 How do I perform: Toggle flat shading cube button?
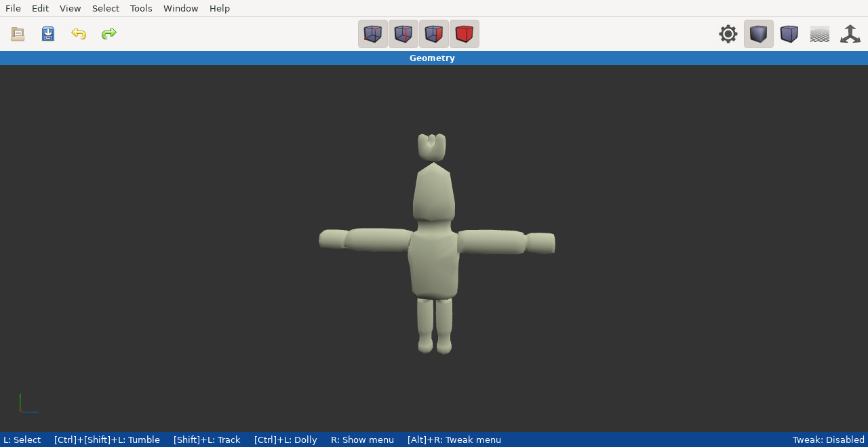(759, 34)
